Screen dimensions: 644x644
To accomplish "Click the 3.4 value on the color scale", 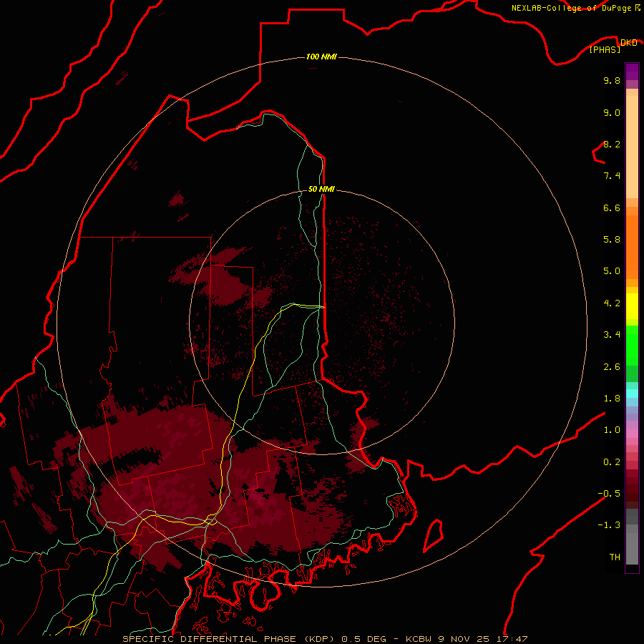I will pos(612,334).
